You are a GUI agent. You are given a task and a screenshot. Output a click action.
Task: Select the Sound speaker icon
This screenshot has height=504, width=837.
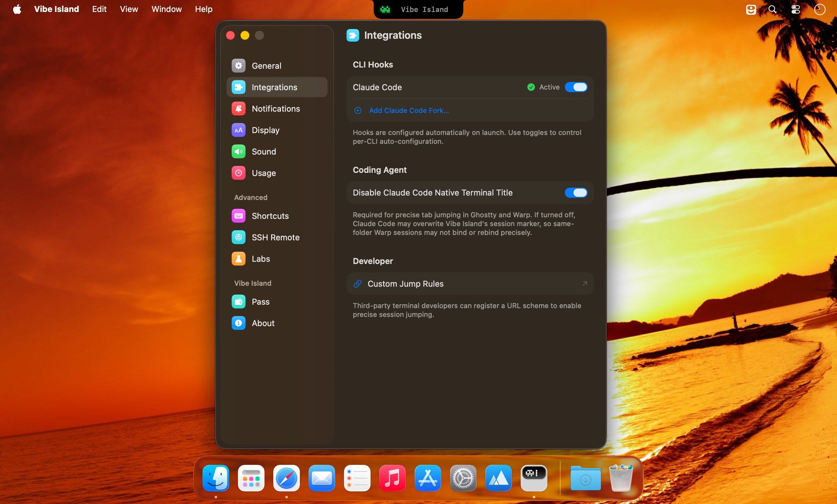click(x=239, y=151)
